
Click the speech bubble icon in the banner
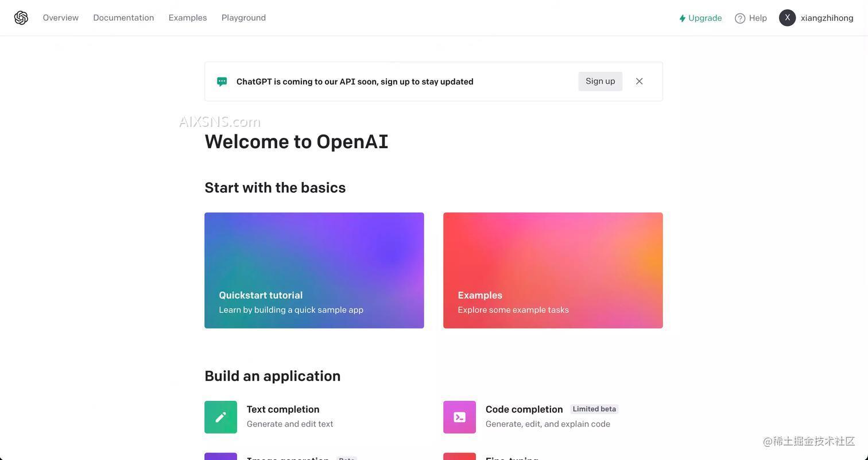tap(222, 81)
